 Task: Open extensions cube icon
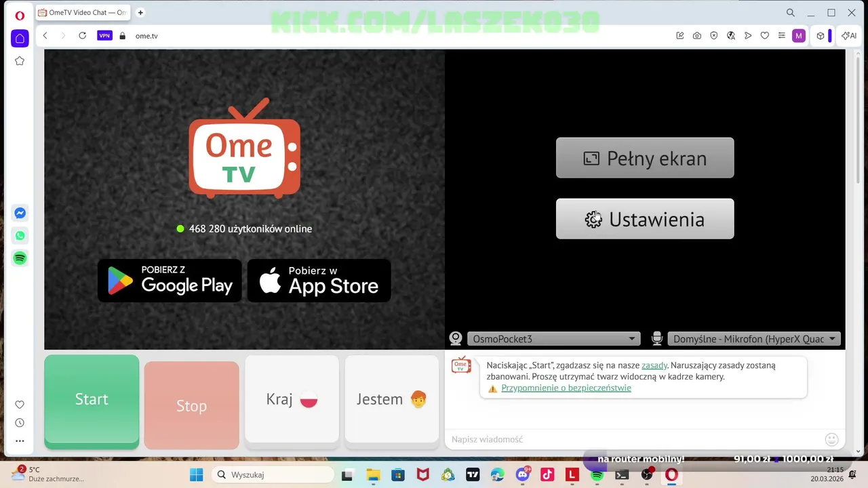click(821, 36)
